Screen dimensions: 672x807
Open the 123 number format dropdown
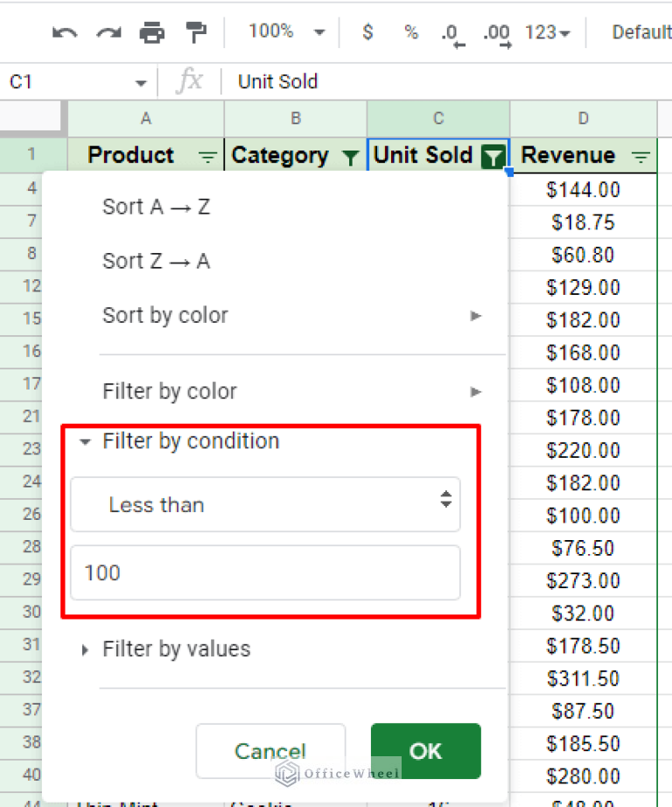[x=546, y=32]
